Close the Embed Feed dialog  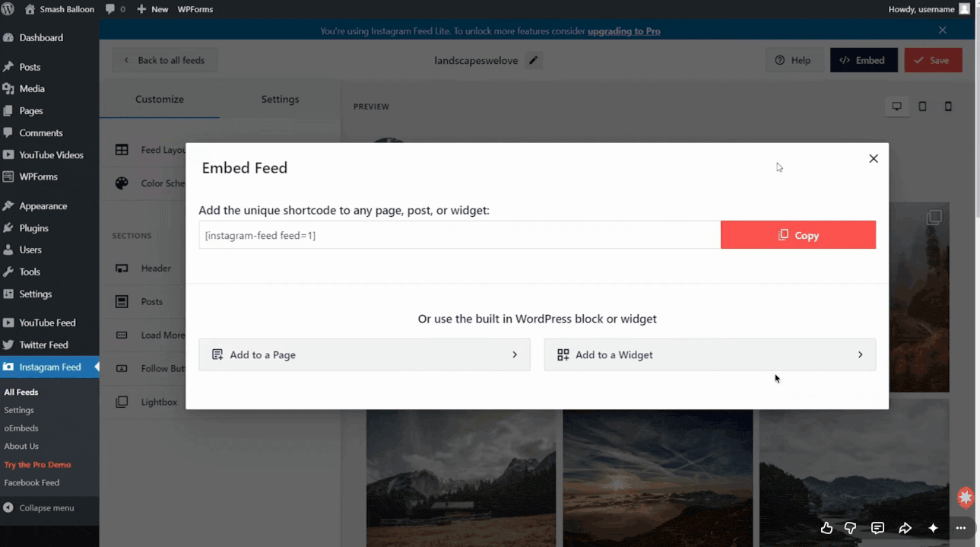(874, 158)
